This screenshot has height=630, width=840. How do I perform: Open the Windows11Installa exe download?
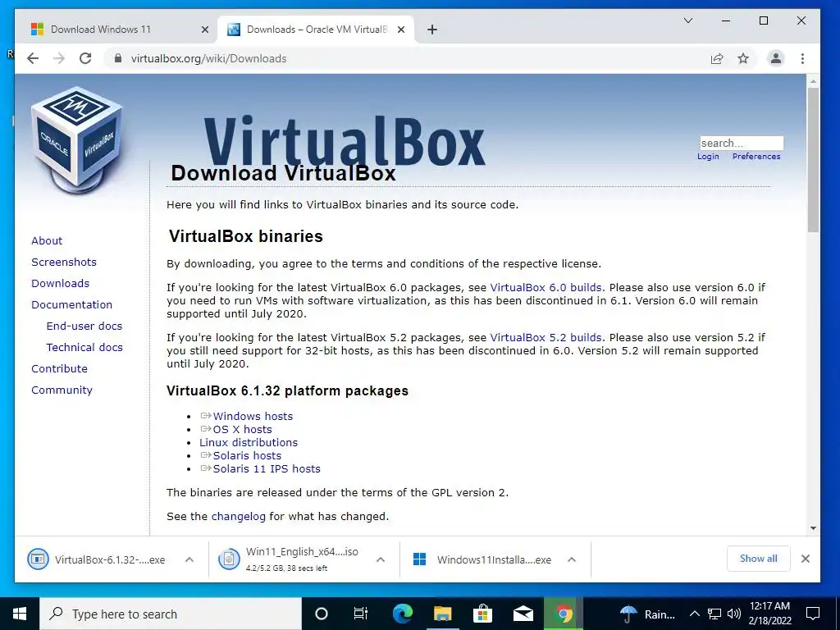482,559
